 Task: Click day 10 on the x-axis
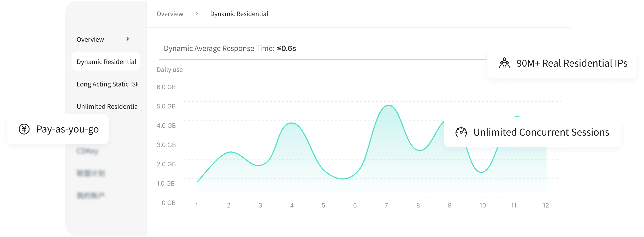click(482, 206)
